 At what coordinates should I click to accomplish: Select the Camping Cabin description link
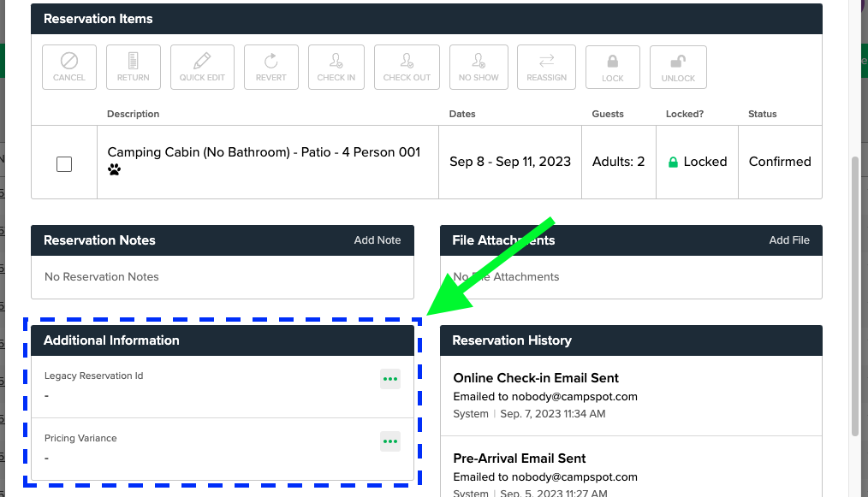click(263, 151)
